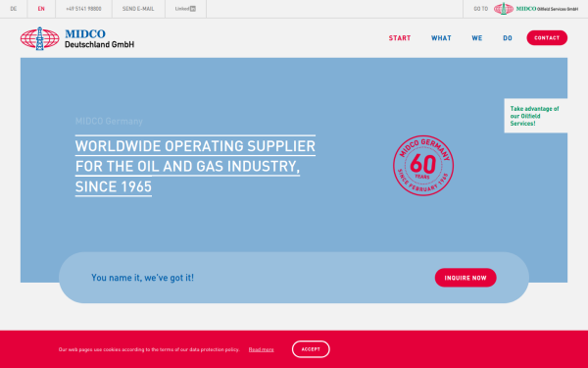Click the MIDCO Deutschland GmbH logo
Image resolution: width=588 pixels, height=368 pixels.
pyautogui.click(x=77, y=38)
